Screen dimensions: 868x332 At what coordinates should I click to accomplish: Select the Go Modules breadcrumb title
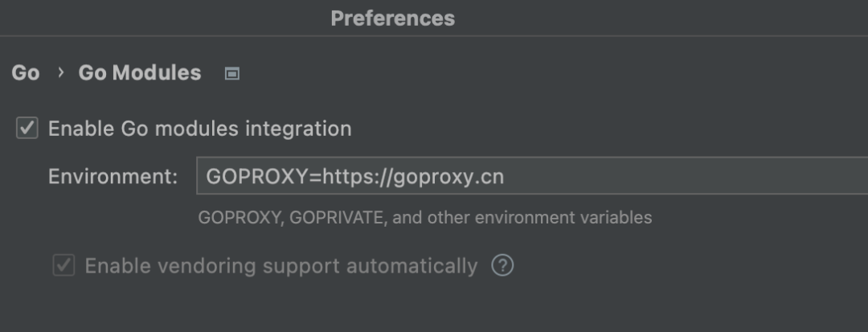(x=140, y=73)
